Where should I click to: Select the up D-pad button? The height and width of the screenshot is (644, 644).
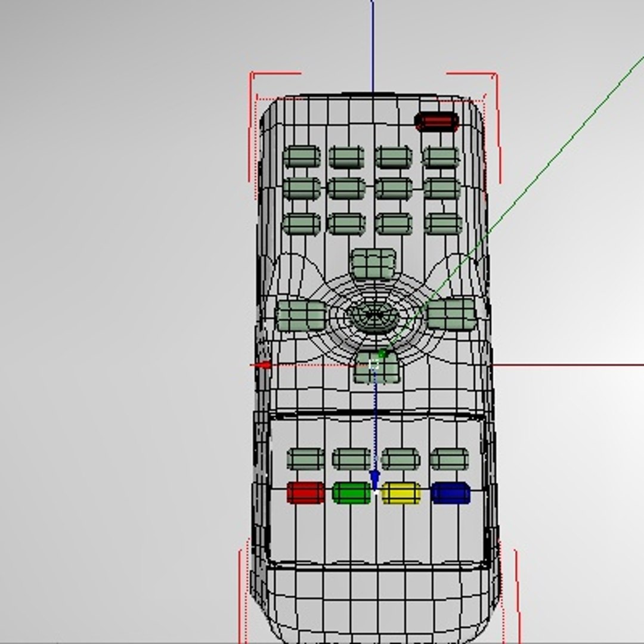374,264
